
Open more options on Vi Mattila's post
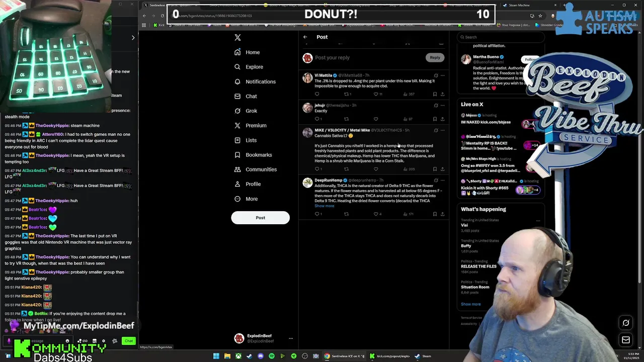tap(442, 75)
